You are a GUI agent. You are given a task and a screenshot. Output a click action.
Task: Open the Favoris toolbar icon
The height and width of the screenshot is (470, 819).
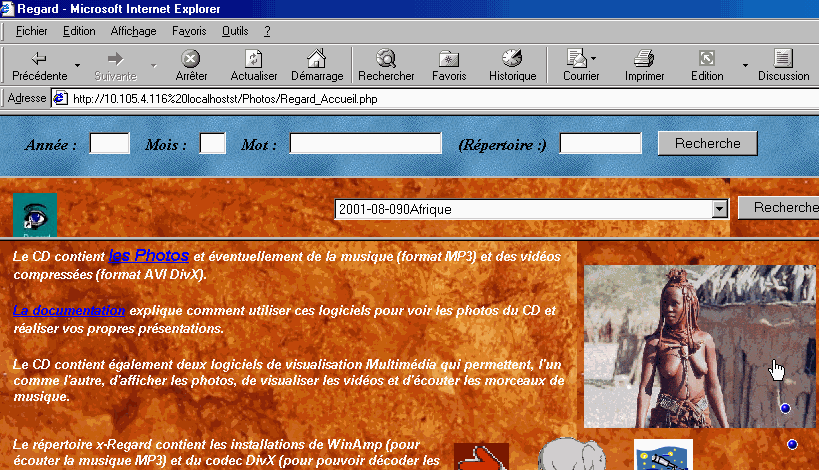[x=449, y=66]
